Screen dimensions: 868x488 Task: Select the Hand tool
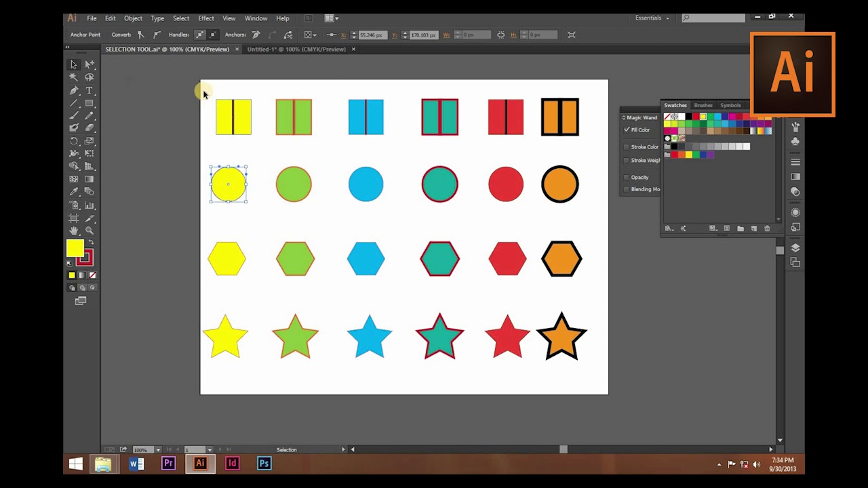coord(74,231)
